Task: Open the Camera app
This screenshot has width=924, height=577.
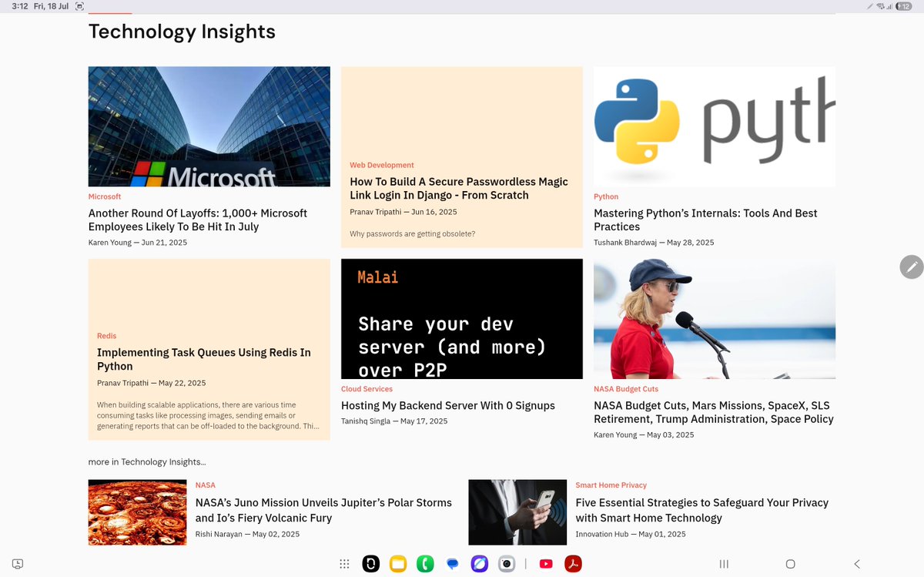Action: [507, 564]
